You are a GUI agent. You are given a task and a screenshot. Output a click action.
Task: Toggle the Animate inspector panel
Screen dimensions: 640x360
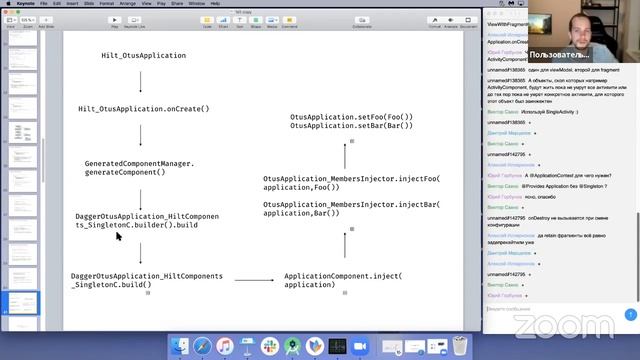451,20
